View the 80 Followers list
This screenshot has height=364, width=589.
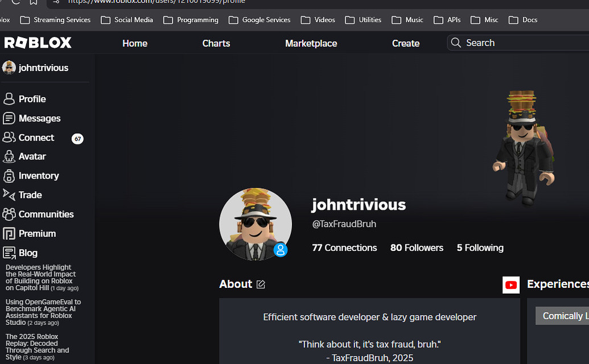(x=417, y=248)
